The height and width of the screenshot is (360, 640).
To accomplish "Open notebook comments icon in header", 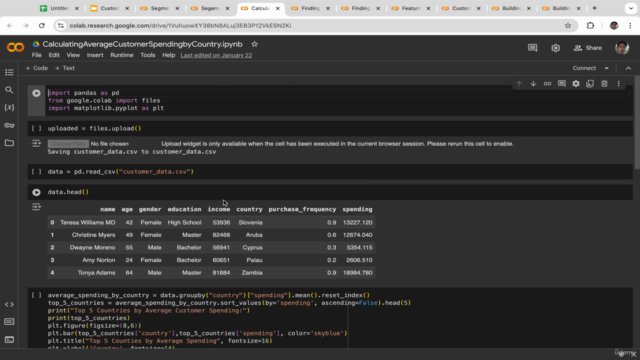I will (532, 48).
